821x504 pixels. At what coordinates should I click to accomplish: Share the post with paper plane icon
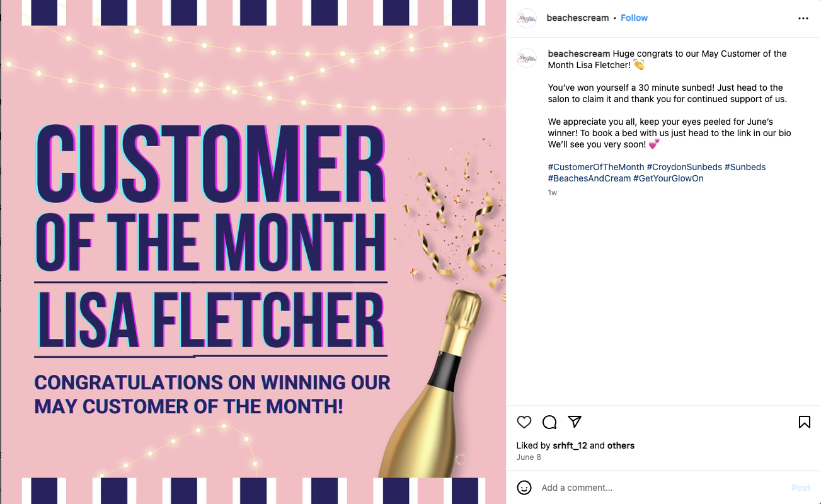(x=575, y=422)
